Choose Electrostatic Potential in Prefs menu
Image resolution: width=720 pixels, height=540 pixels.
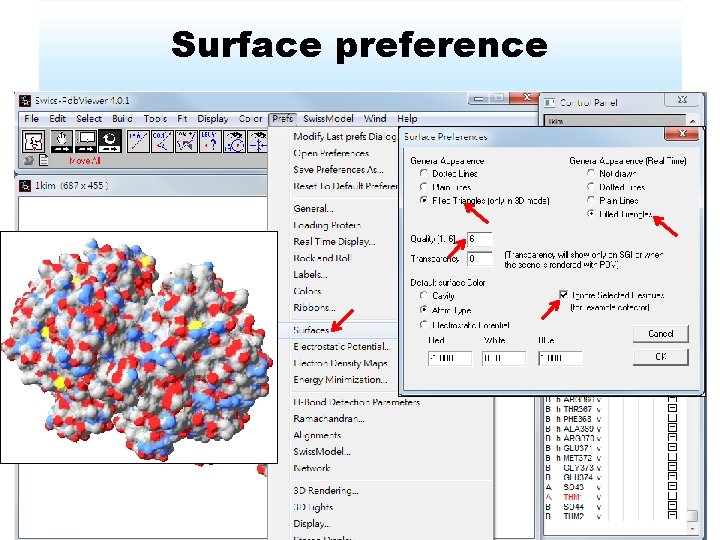pyautogui.click(x=342, y=346)
